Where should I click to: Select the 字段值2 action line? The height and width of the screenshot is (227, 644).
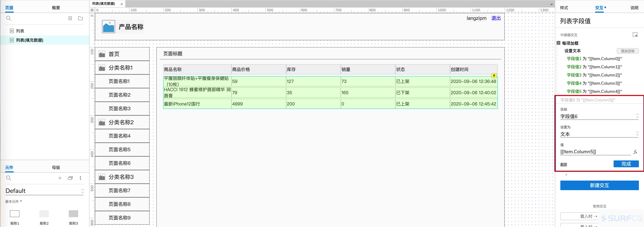[x=594, y=67]
